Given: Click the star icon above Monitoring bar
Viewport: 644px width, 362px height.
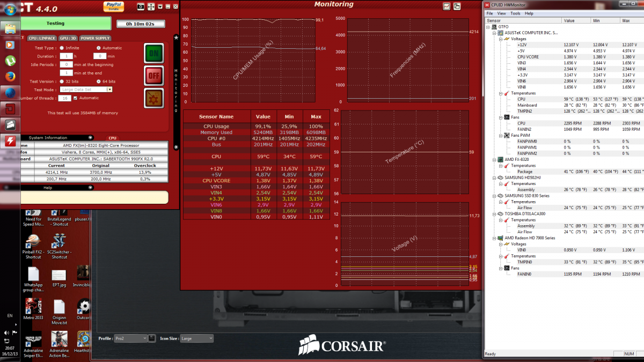Looking at the screenshot, I should point(176,38).
